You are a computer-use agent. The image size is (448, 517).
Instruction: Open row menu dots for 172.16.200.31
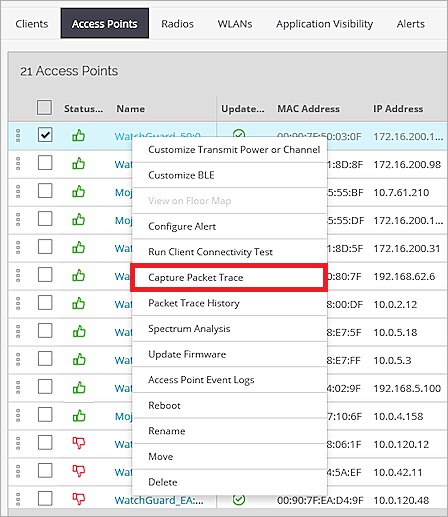click(x=18, y=248)
